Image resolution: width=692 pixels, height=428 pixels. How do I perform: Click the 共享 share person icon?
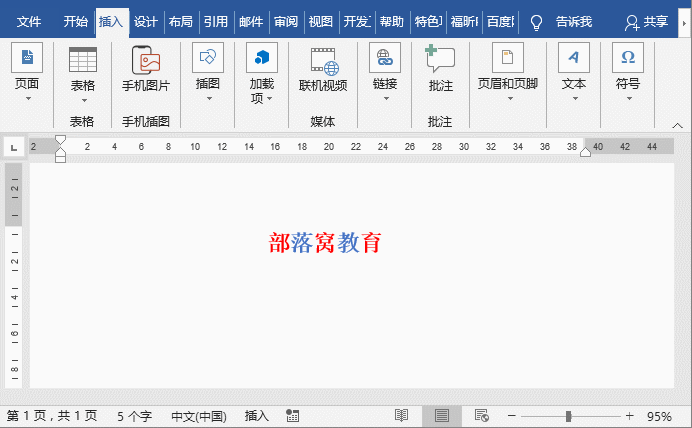coord(632,22)
